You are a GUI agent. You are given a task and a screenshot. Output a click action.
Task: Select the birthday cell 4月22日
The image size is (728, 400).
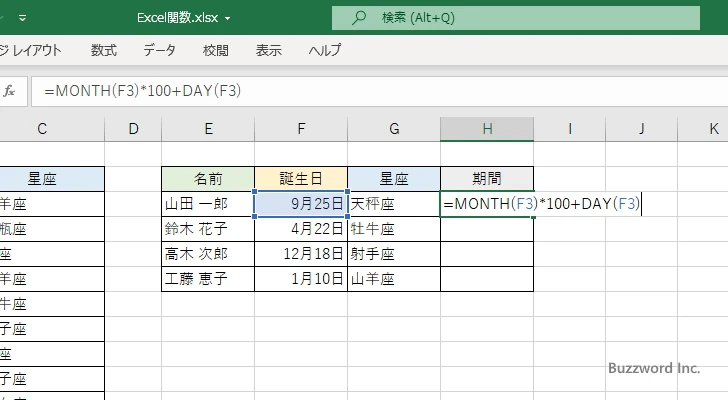tap(301, 229)
